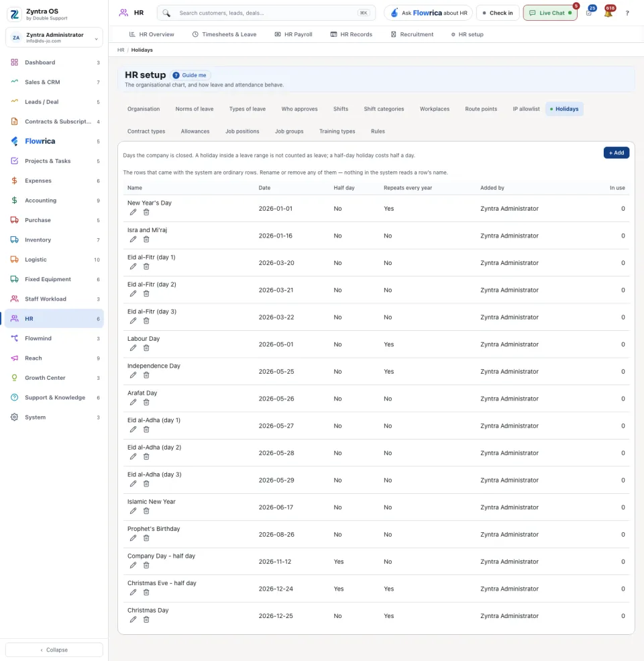Add a new holiday
Screen dimensions: 644x661
[x=616, y=152]
